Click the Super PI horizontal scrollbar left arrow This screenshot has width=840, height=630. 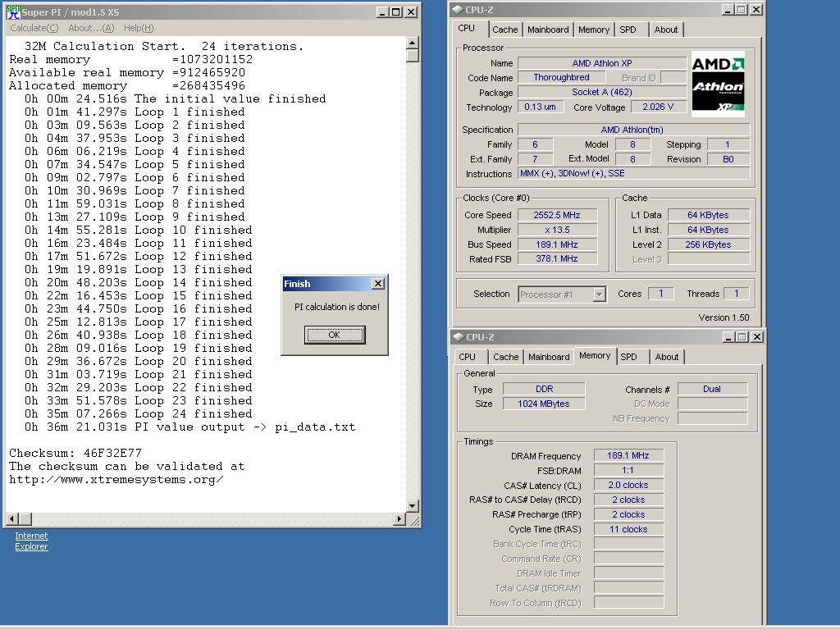(x=12, y=518)
